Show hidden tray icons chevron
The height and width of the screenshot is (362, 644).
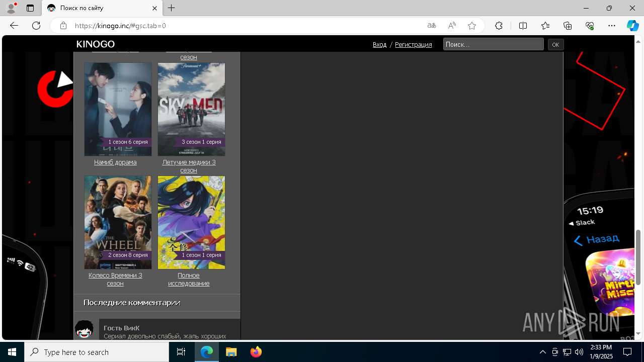click(x=542, y=352)
